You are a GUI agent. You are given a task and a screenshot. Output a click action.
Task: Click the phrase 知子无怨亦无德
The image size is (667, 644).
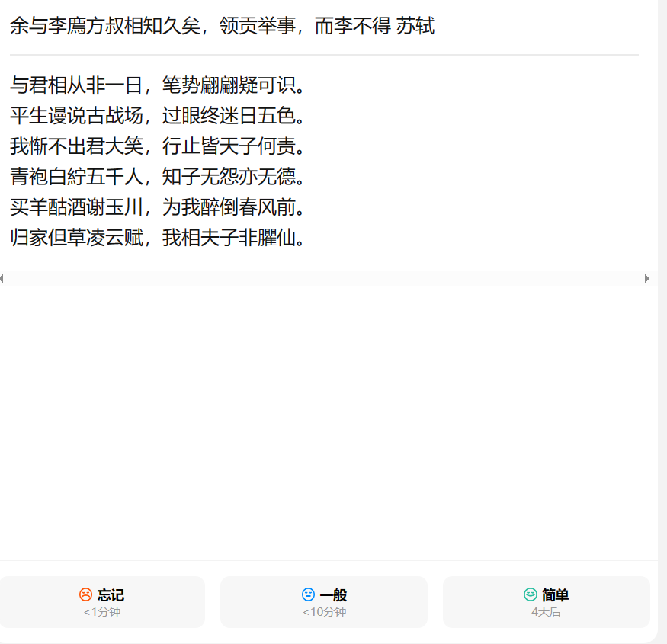click(229, 177)
